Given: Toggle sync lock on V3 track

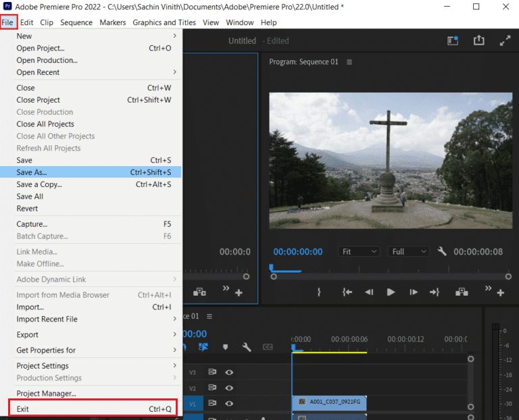Looking at the screenshot, I should (212, 372).
